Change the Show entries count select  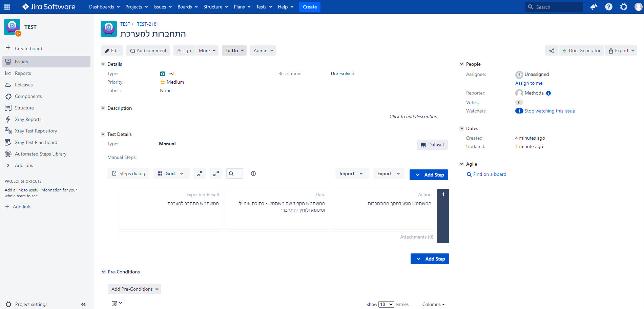pyautogui.click(x=386, y=304)
